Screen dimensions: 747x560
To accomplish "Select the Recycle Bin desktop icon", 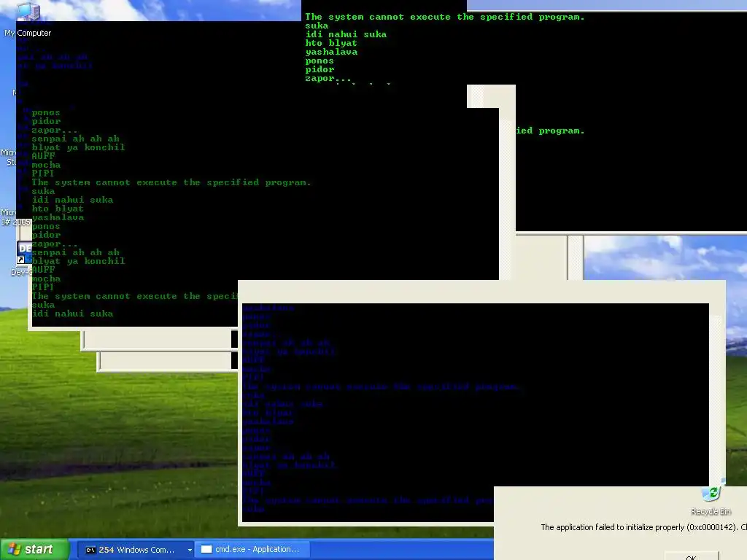I will [x=711, y=500].
